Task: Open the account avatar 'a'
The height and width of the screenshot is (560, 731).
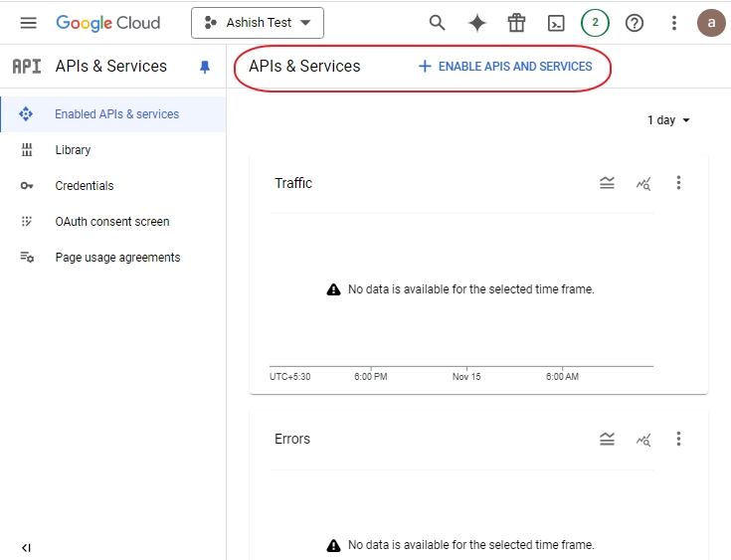Action: click(711, 23)
